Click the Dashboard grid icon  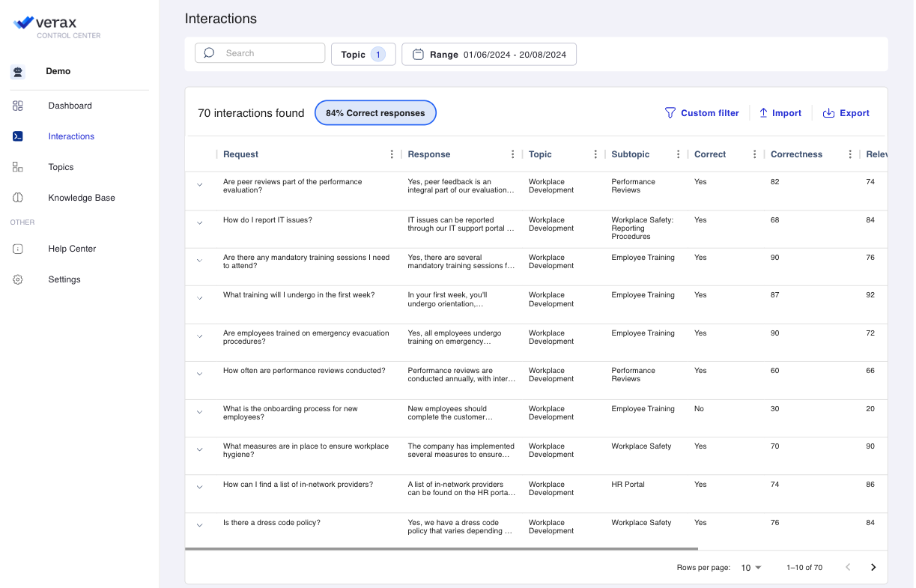[18, 106]
